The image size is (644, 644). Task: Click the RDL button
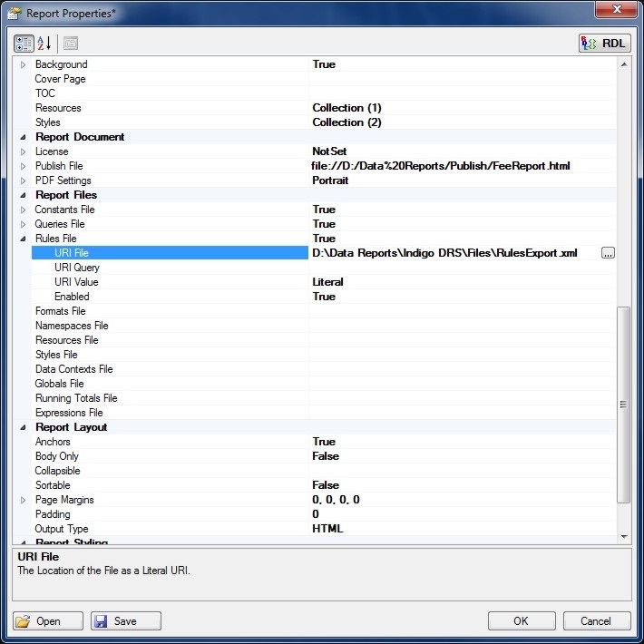click(x=604, y=43)
